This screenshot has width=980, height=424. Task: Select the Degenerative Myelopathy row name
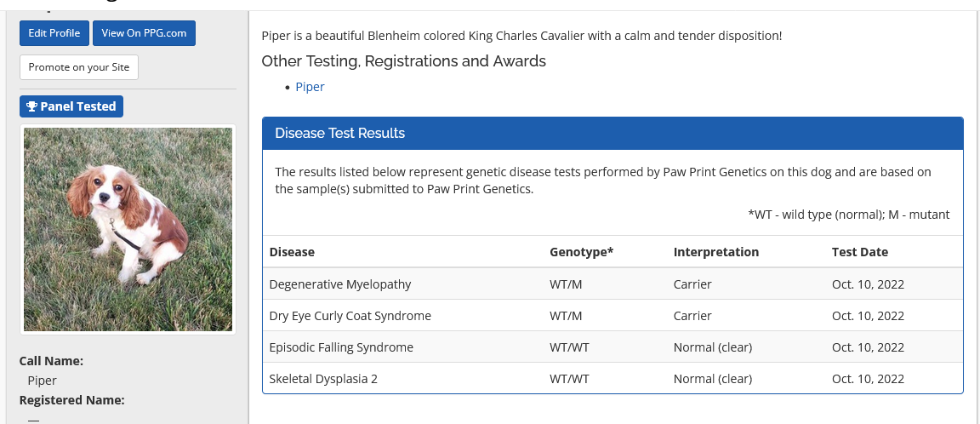tap(339, 284)
